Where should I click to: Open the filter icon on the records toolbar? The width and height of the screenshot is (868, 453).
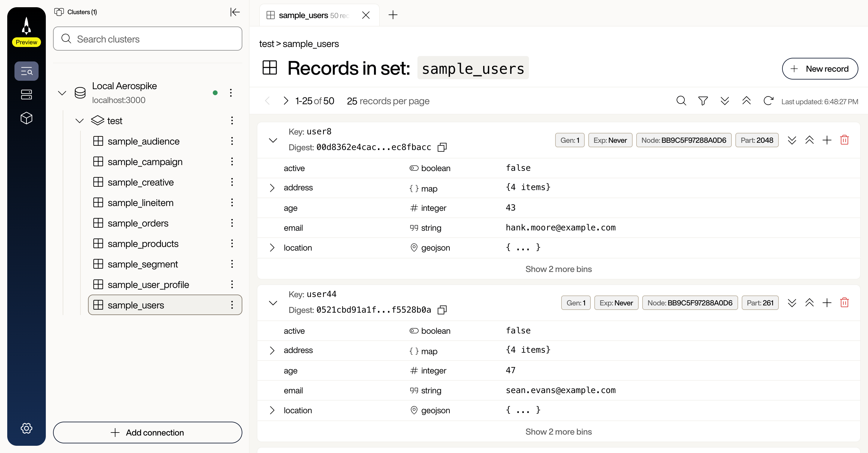click(x=703, y=101)
